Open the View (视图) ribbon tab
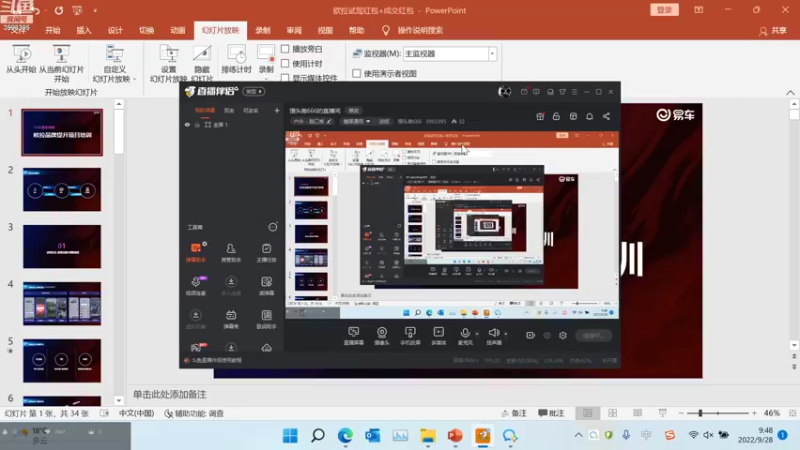 click(x=325, y=30)
